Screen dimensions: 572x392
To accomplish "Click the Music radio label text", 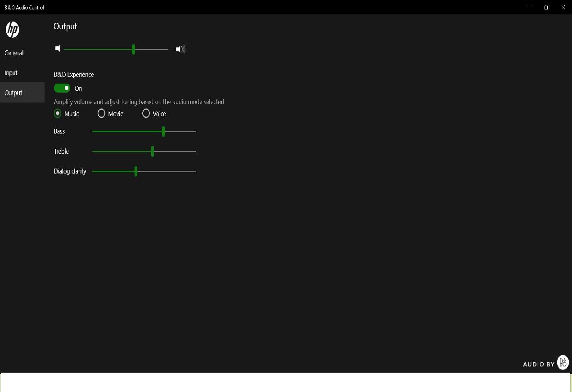I will pyautogui.click(x=71, y=114).
